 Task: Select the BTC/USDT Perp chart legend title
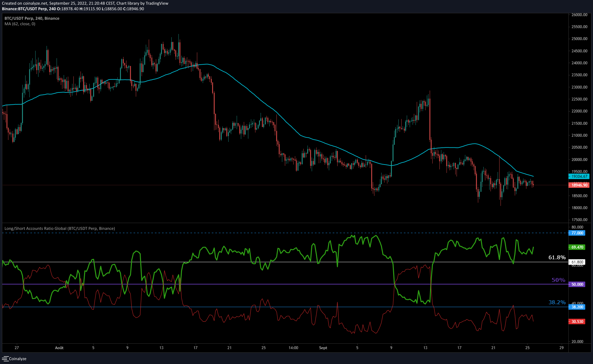[x=32, y=18]
